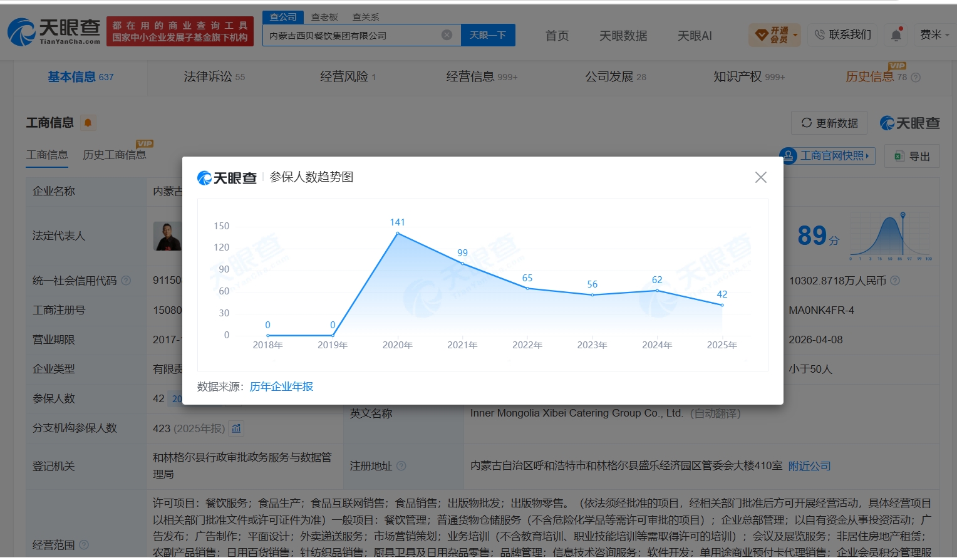Viewport: 957px width, 560px height.
Task: Click the 天眼查 logo in the 参保人数趋势图 dialog
Action: [227, 178]
